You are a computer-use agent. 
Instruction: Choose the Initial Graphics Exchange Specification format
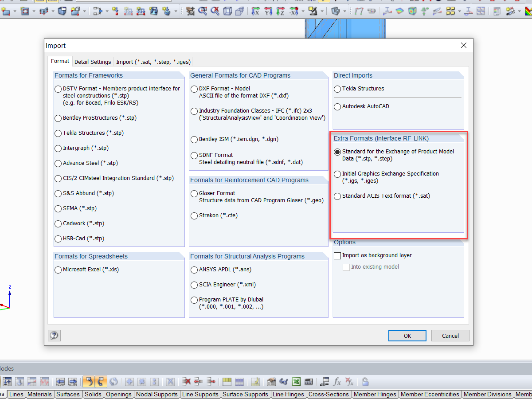(x=337, y=174)
